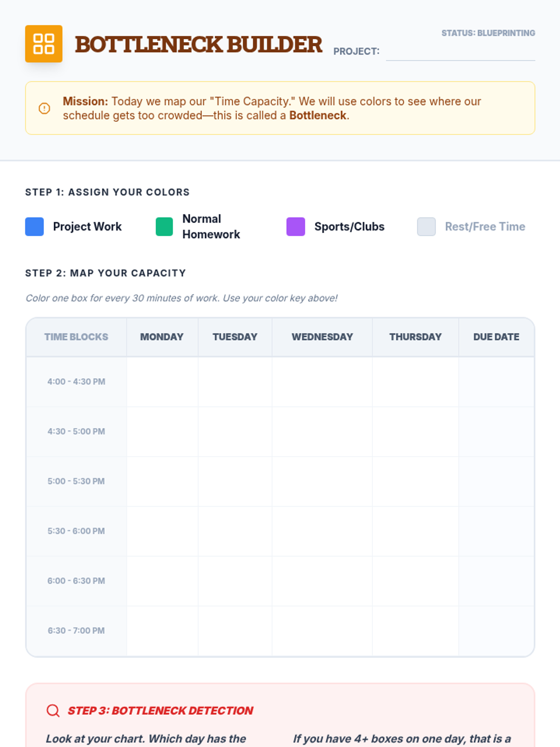Screen dimensions: 560x747
Task: Click the PROJECT name input line
Action: 461,51
